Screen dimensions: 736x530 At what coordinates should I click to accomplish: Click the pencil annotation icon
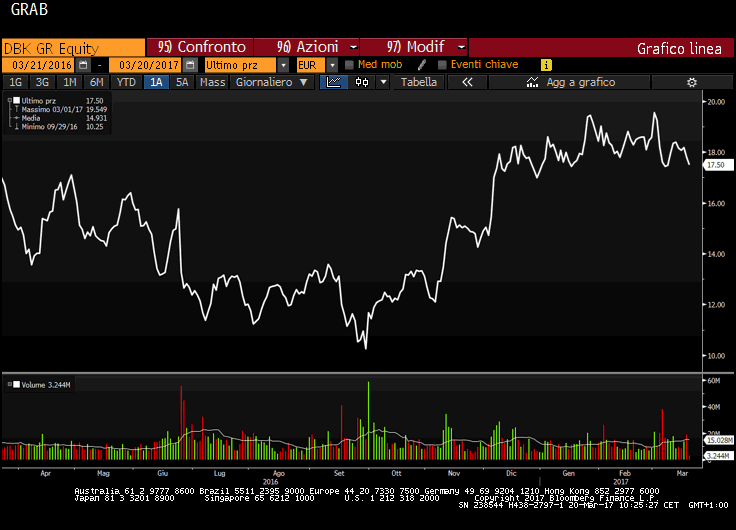423,64
